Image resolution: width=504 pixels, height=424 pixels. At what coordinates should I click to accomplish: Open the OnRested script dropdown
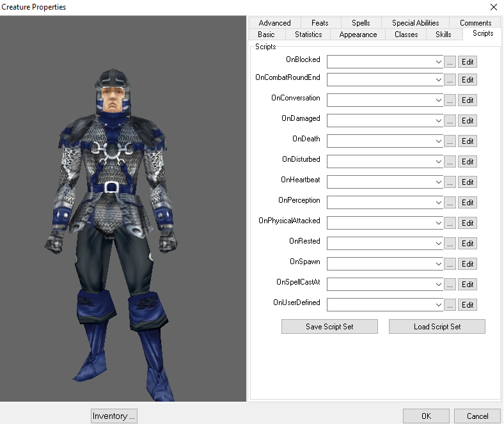coord(438,244)
